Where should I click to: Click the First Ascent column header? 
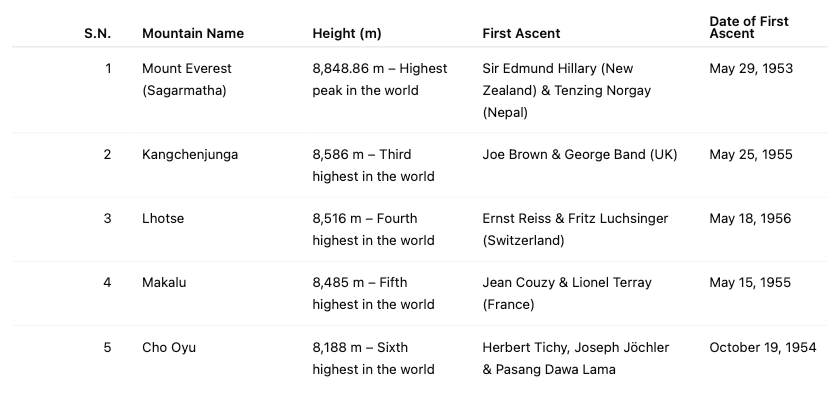click(521, 33)
